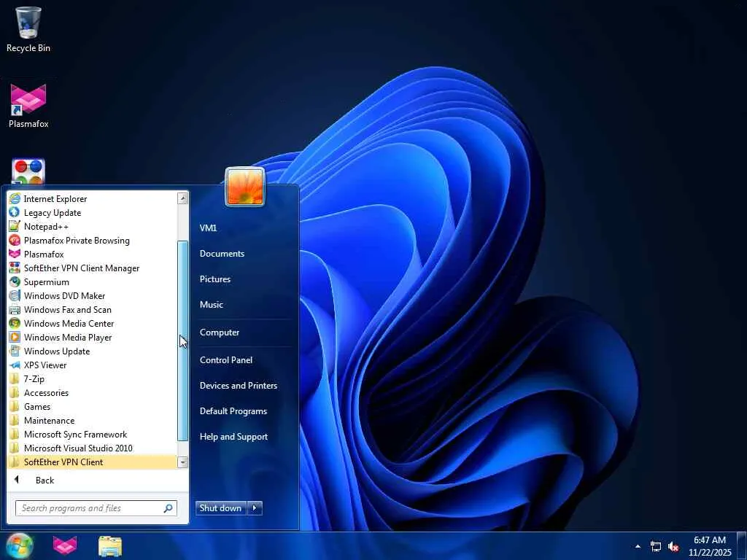Open network status tray icon
Screen dimensions: 747x560
click(x=656, y=546)
